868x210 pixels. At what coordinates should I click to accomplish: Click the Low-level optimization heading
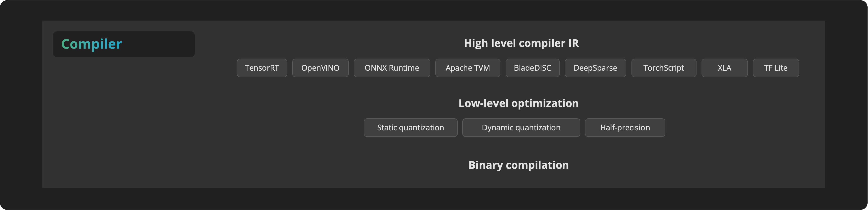pos(518,103)
